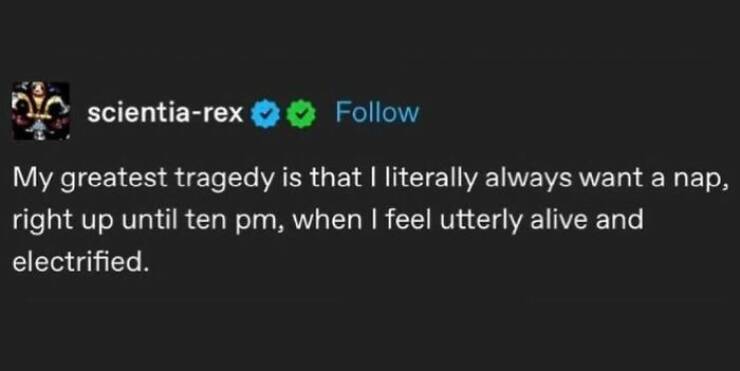740x371 pixels.
Task: Follow the scientia-rex blog
Action: click(377, 113)
